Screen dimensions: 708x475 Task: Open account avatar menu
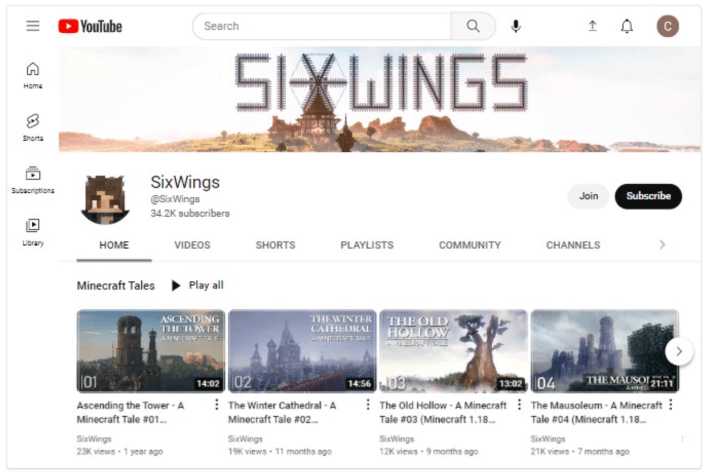(x=667, y=26)
